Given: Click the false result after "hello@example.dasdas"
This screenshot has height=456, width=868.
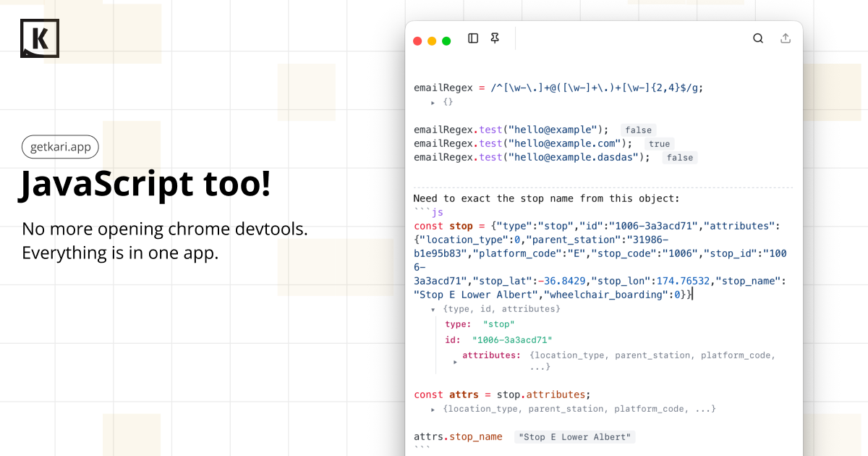Looking at the screenshot, I should point(680,158).
